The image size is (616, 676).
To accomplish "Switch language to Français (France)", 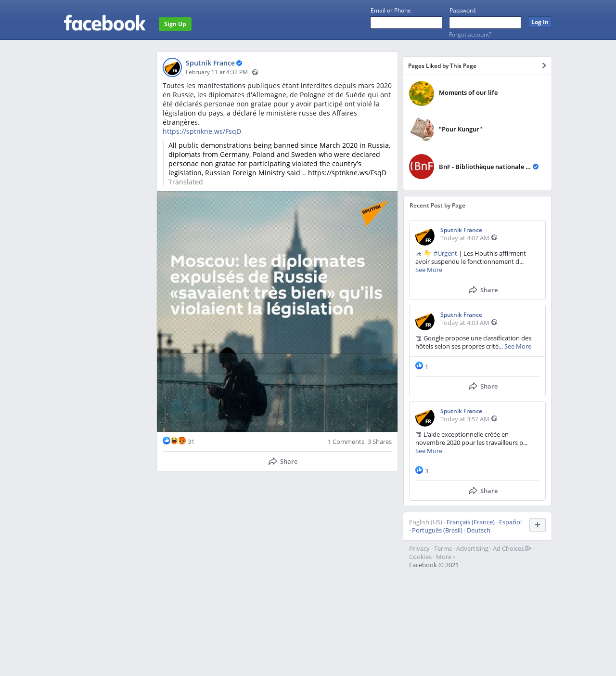I will coord(471,522).
